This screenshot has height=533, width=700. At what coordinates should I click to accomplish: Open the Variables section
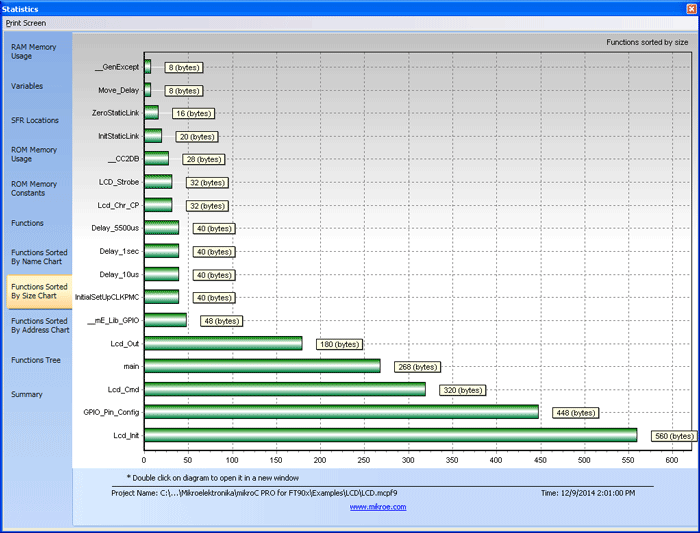coord(27,86)
